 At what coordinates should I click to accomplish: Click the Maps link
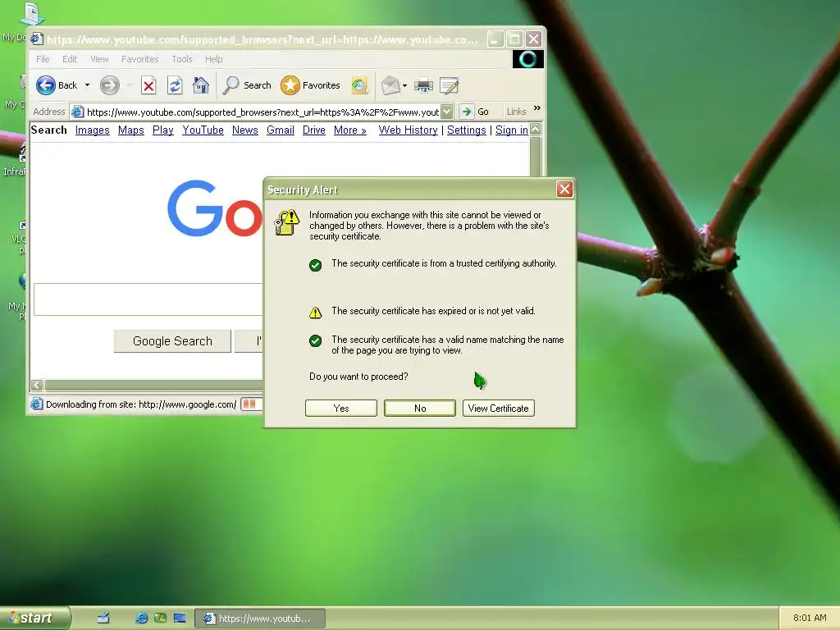click(x=131, y=130)
